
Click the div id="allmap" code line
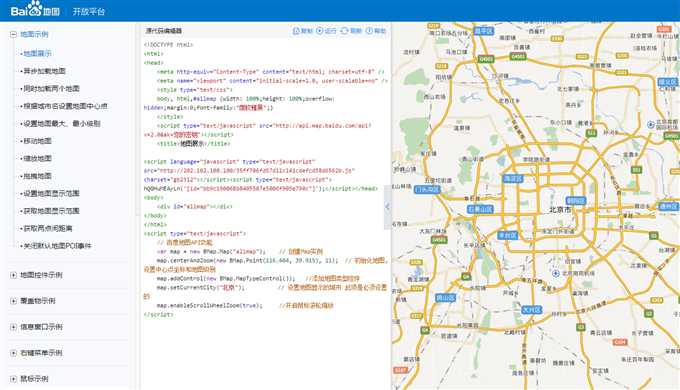click(195, 206)
